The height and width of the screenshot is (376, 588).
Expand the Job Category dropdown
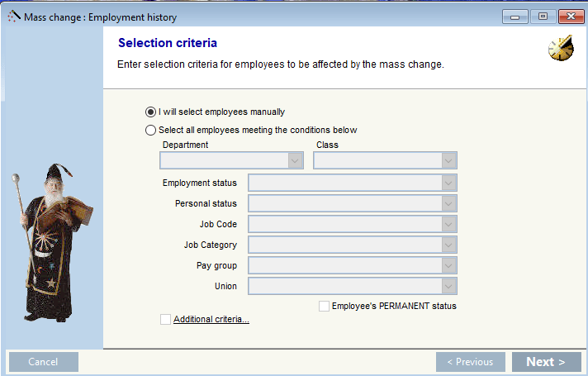[x=448, y=245]
